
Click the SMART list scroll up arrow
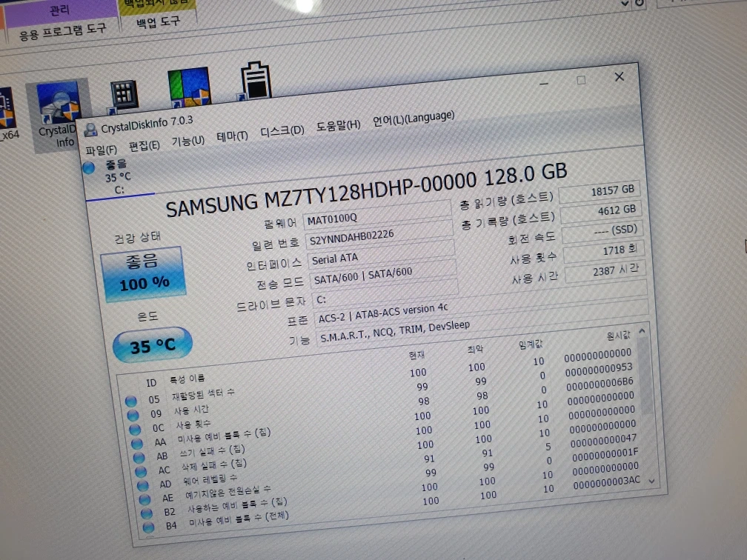point(642,331)
